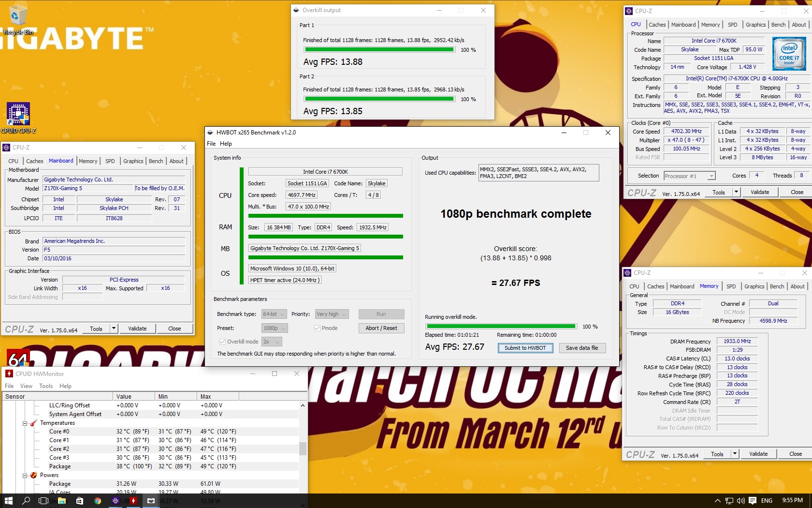Switch to Bench tab in top-right CPU-Z
This screenshot has height=508, width=812.
[778, 25]
